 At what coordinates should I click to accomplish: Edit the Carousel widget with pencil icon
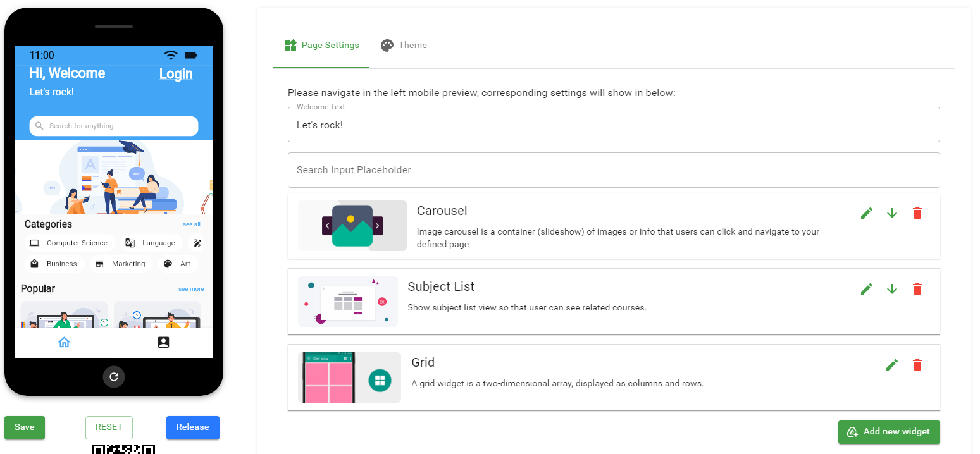point(867,213)
